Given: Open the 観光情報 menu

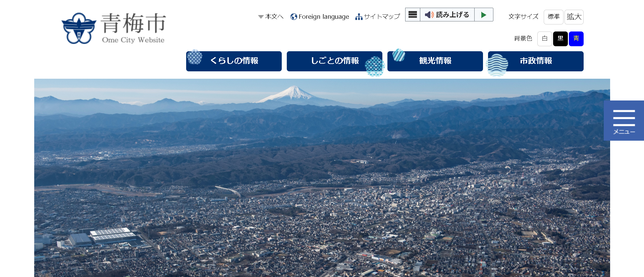Looking at the screenshot, I should [x=435, y=61].
